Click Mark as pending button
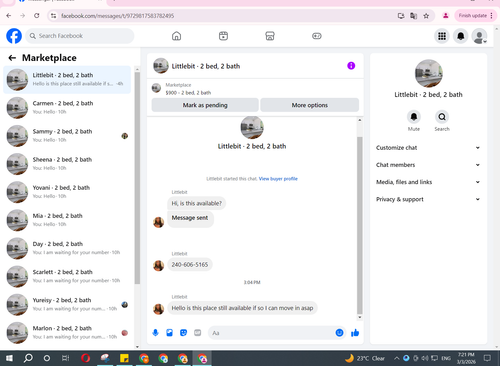 point(205,105)
